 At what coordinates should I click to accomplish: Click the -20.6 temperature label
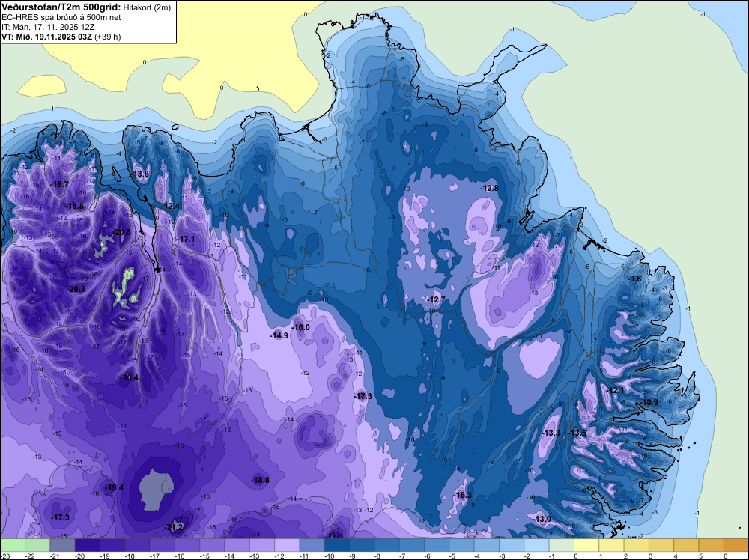pyautogui.click(x=121, y=233)
